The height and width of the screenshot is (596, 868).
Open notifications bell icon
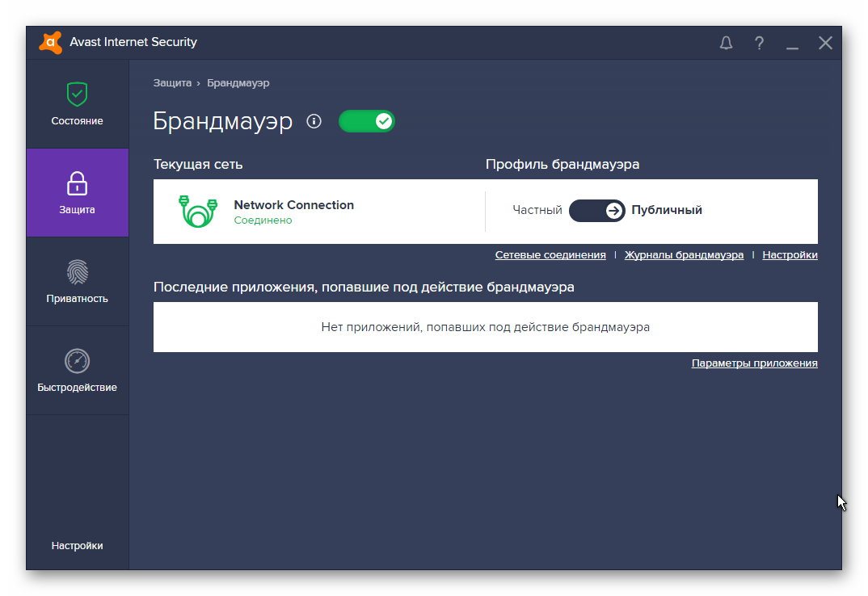pos(726,43)
